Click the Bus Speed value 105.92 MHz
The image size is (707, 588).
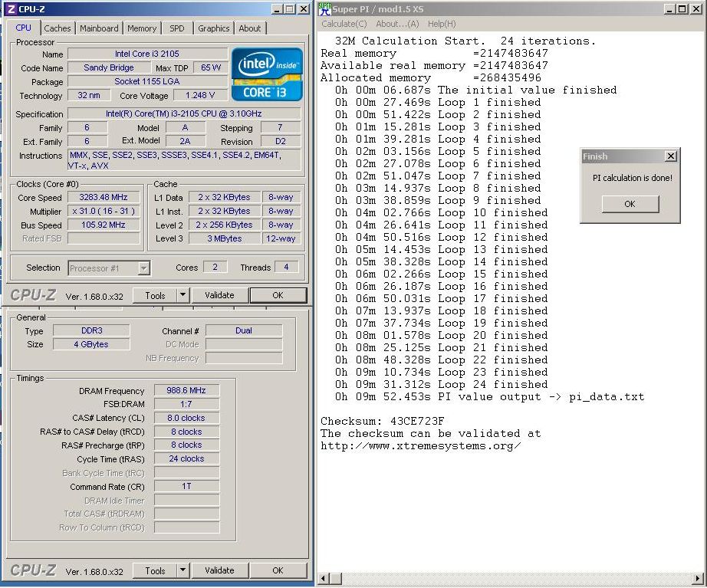[x=104, y=225]
